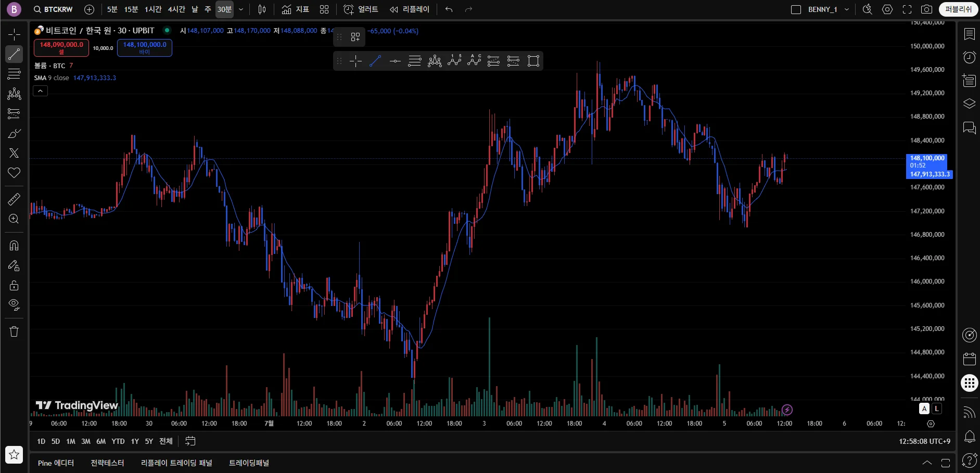This screenshot has height=473, width=980.
Task: Activate the zoom-in magnifier tool
Action: (x=14, y=219)
